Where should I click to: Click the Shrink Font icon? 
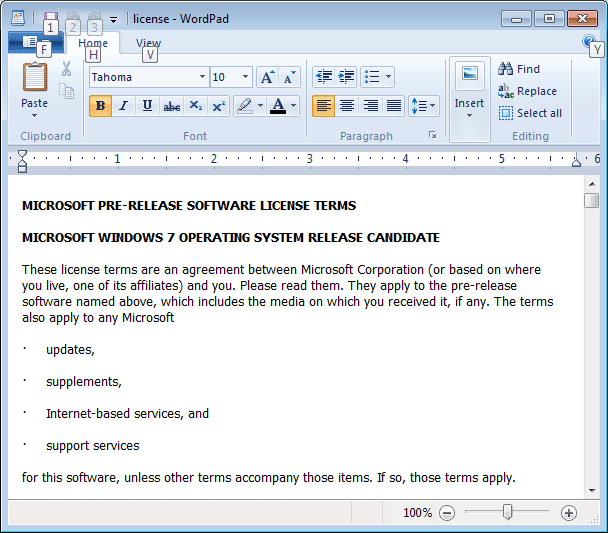click(289, 77)
